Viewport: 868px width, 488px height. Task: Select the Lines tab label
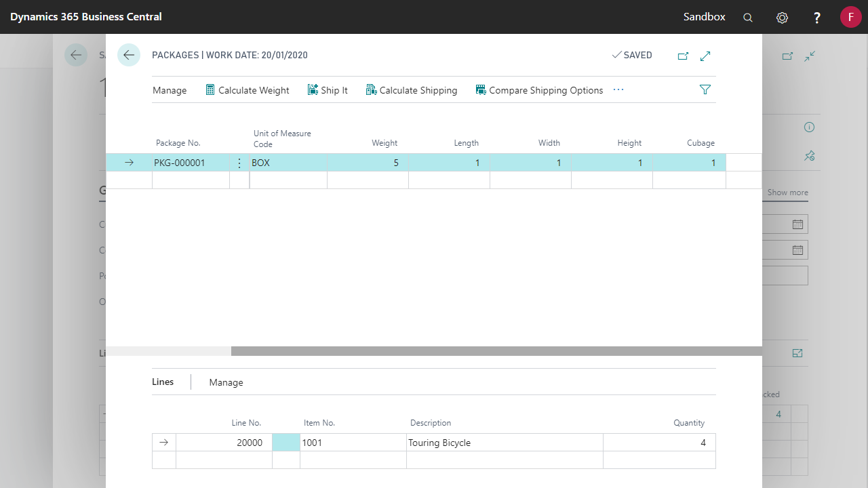[163, 382]
